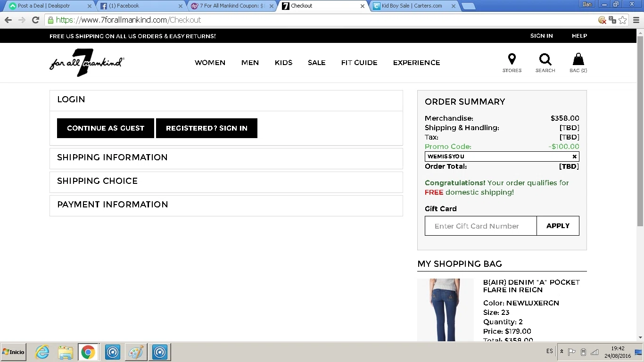The height and width of the screenshot is (362, 644).
Task: Open the file explorer folder in the taskbar
Action: click(x=66, y=352)
